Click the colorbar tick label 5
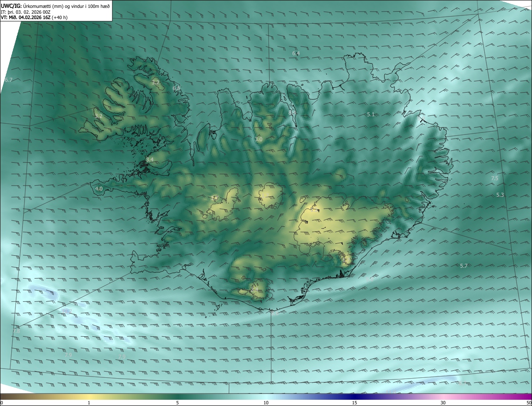532x406 pixels. [177, 403]
